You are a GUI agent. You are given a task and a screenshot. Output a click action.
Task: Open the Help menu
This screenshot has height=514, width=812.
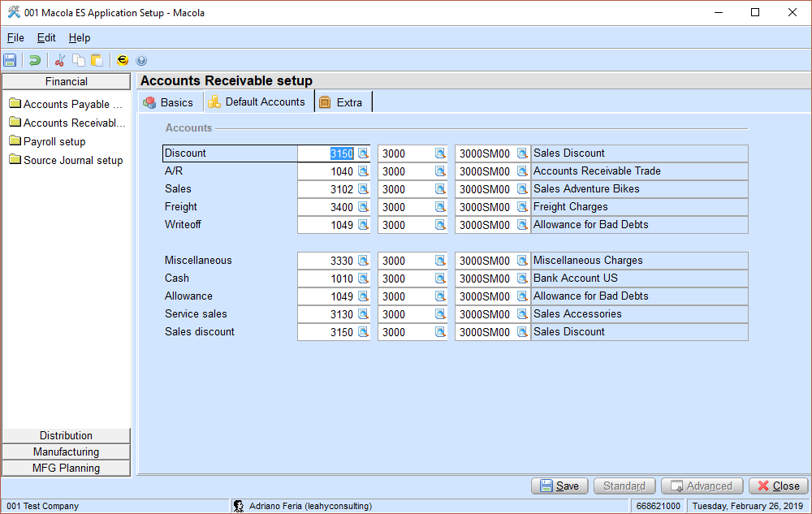(x=80, y=38)
